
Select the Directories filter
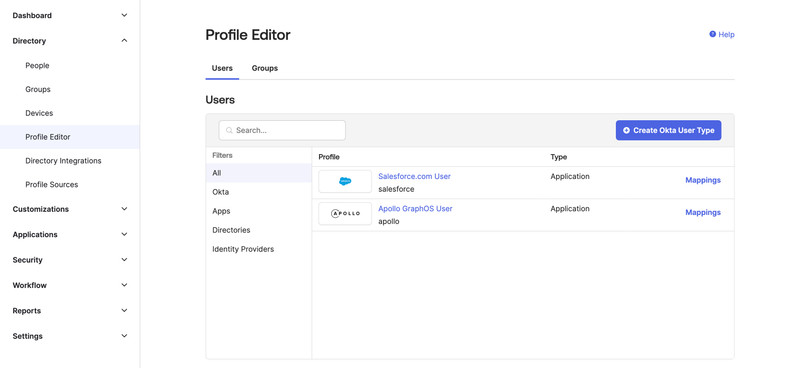(231, 230)
